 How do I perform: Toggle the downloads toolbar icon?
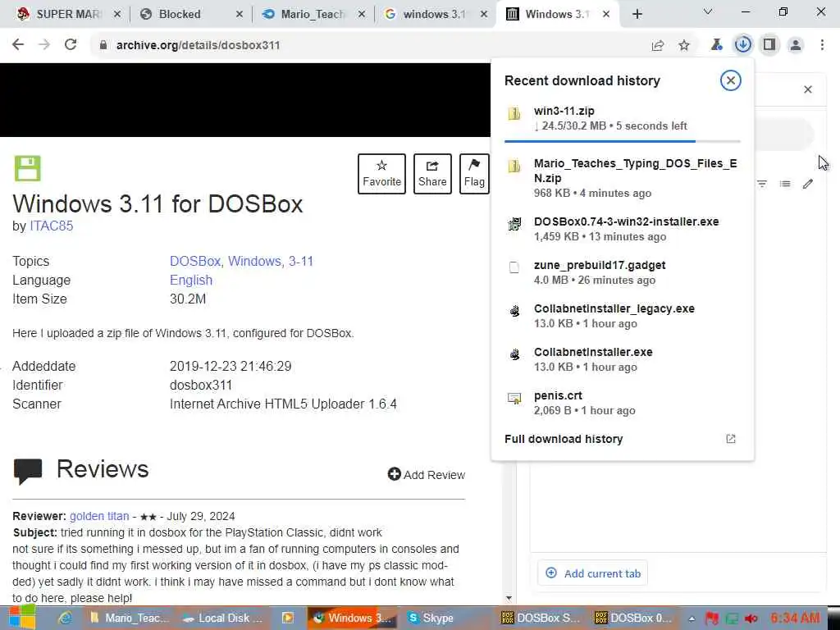(743, 45)
